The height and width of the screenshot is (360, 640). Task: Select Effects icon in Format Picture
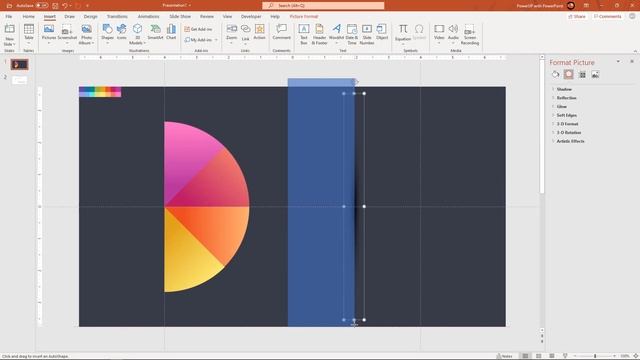[569, 74]
